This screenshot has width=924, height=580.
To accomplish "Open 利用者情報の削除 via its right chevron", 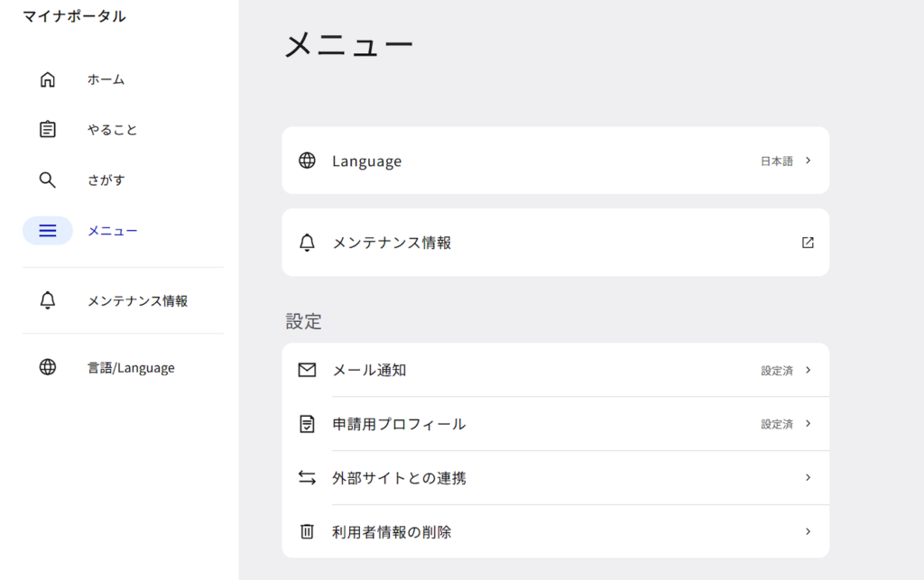I will tap(808, 531).
